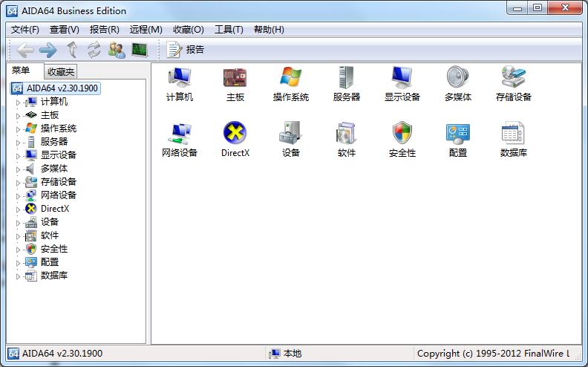Open the 远程(M) menu

(146, 30)
